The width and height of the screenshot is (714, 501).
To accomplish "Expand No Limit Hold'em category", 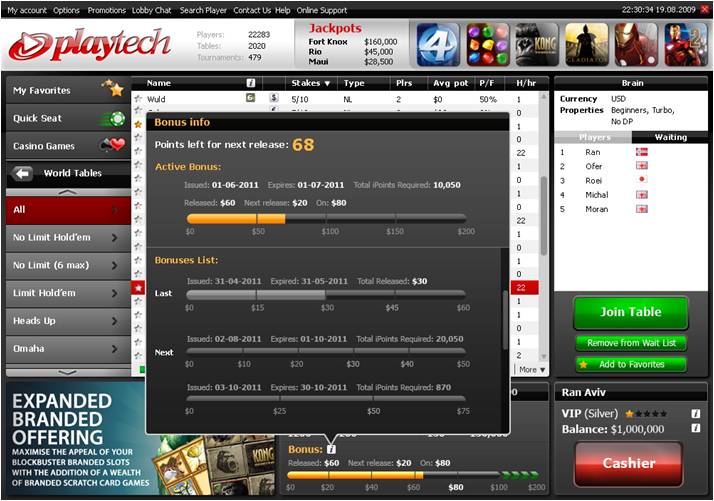I will [114, 238].
